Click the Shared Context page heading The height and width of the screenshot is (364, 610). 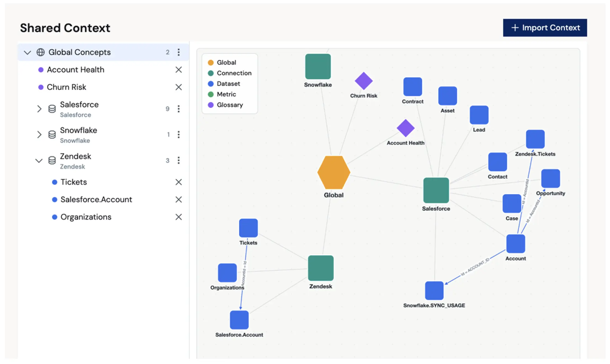click(65, 28)
